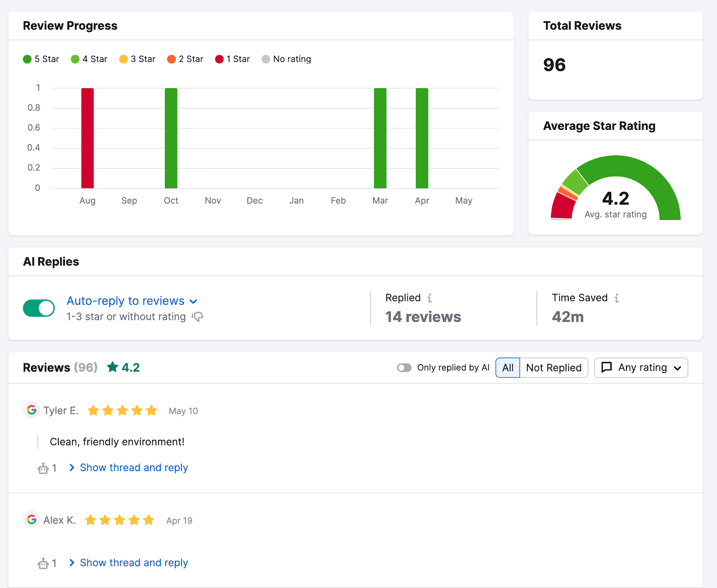This screenshot has width=717, height=588.
Task: Toggle the 5 Star legend item in Review Progress
Action: click(41, 59)
